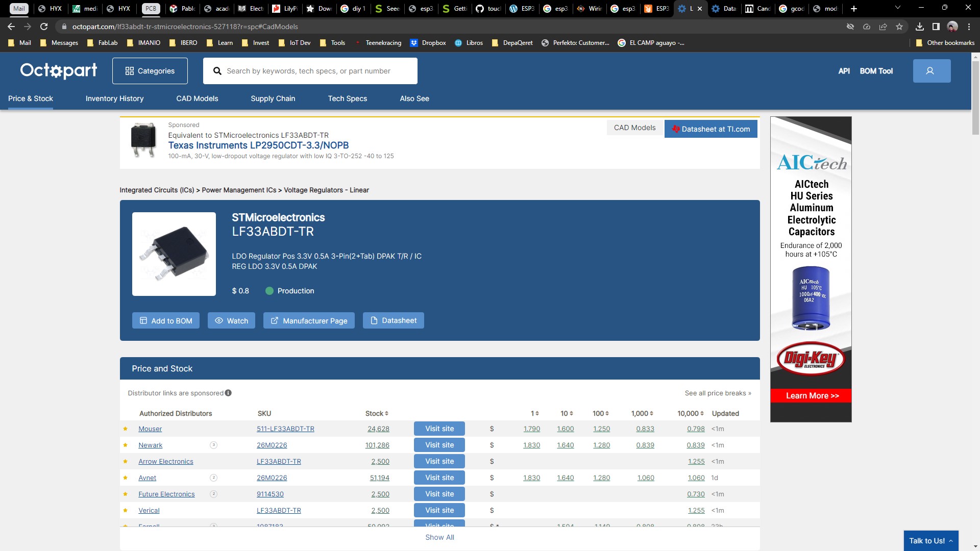980x551 pixels.
Task: Open See all price breaks link
Action: coord(718,393)
